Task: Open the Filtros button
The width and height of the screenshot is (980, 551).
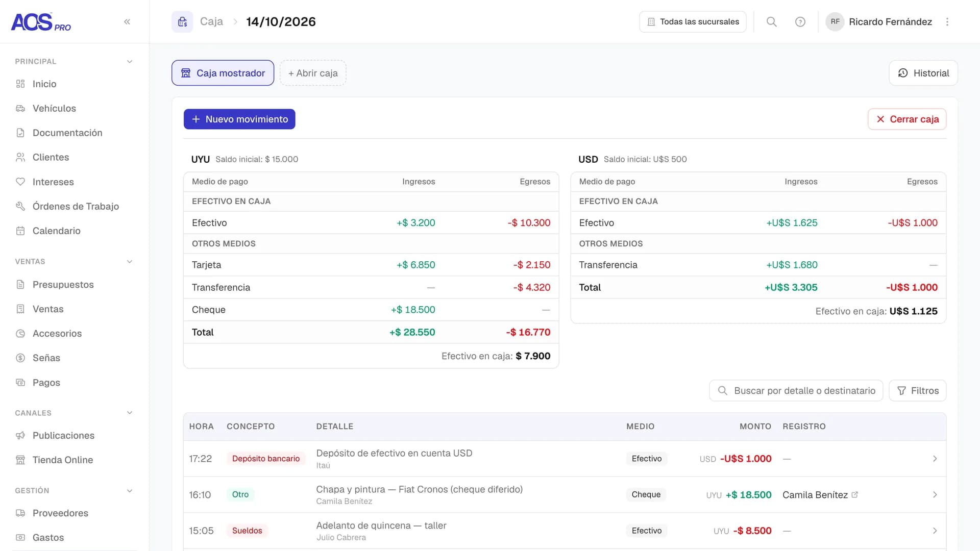Action: pos(918,390)
